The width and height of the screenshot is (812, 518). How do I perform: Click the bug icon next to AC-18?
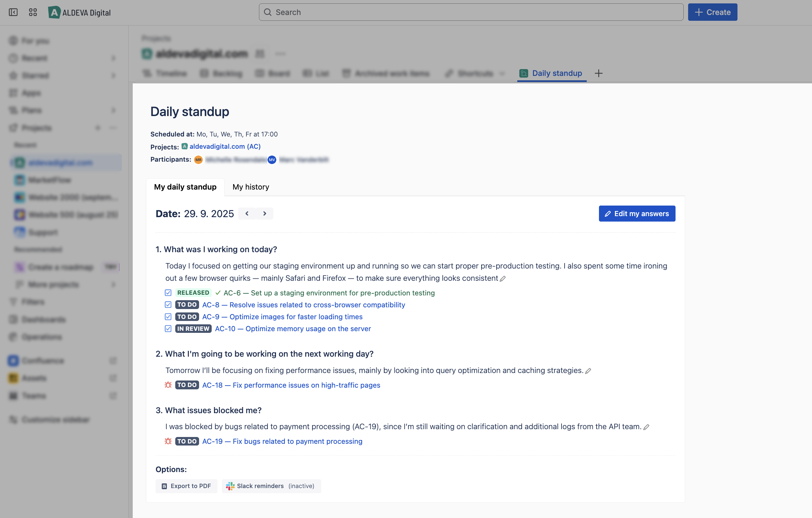[168, 385]
